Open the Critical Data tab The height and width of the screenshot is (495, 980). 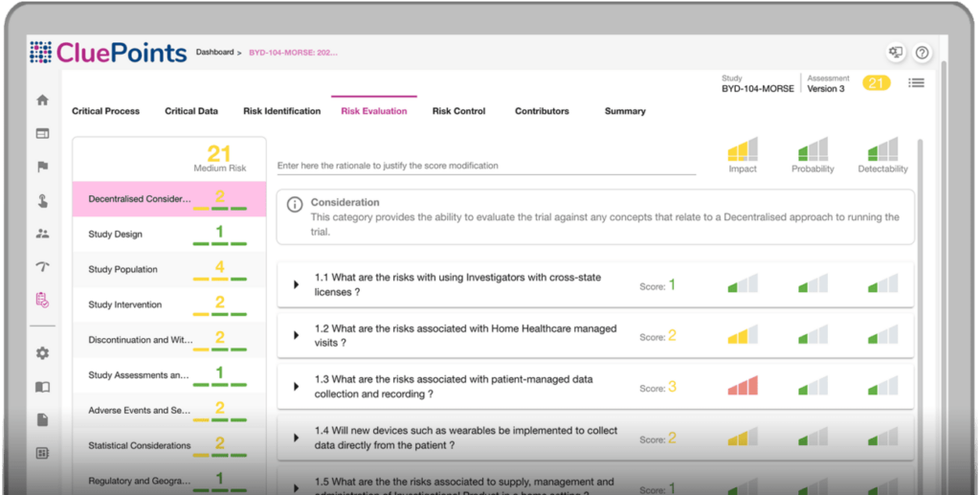click(x=191, y=111)
